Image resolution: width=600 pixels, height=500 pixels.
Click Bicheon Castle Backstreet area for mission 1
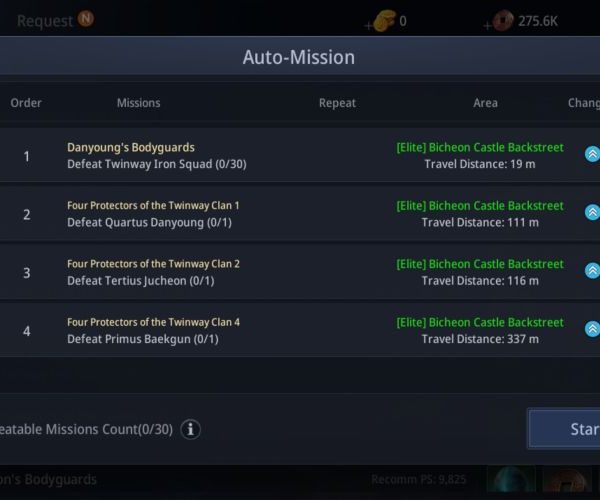point(480,147)
